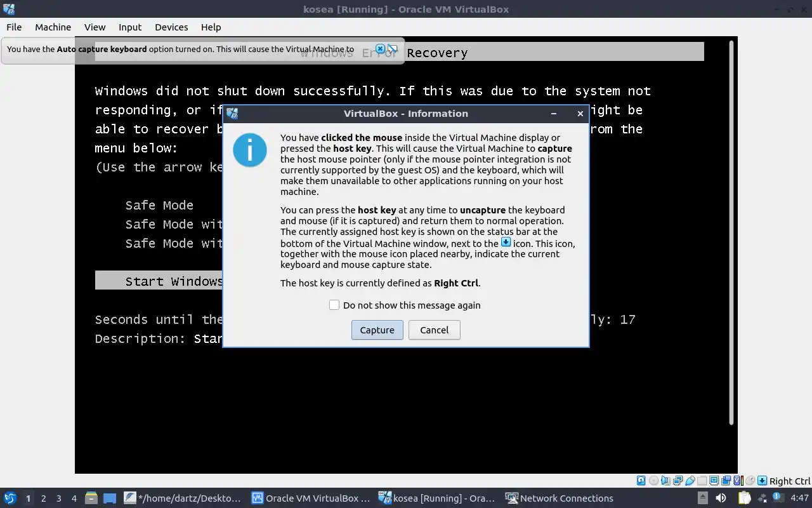Open the clipboard manager tray icon
The width and height of the screenshot is (812, 508).
744,498
